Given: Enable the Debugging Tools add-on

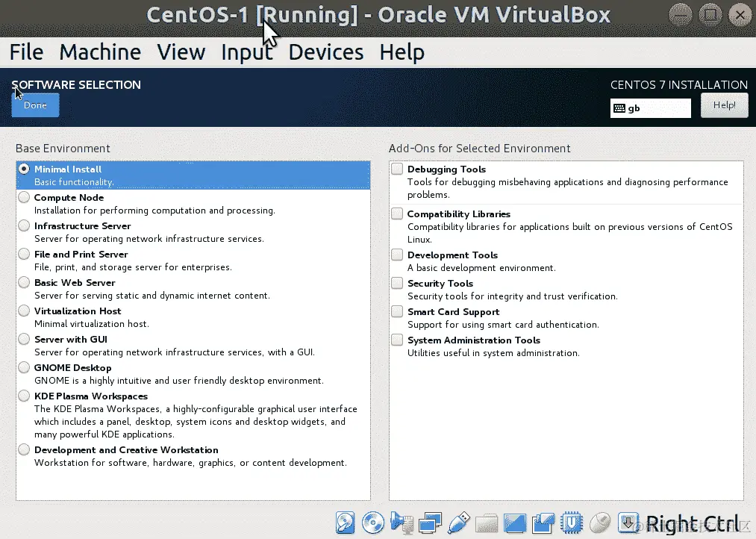Looking at the screenshot, I should tap(397, 169).
